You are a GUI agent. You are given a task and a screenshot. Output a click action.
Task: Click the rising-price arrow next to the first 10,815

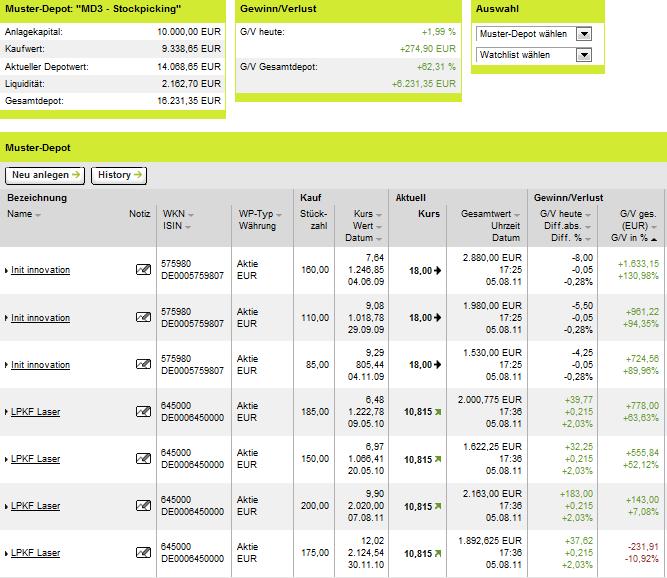pos(438,412)
